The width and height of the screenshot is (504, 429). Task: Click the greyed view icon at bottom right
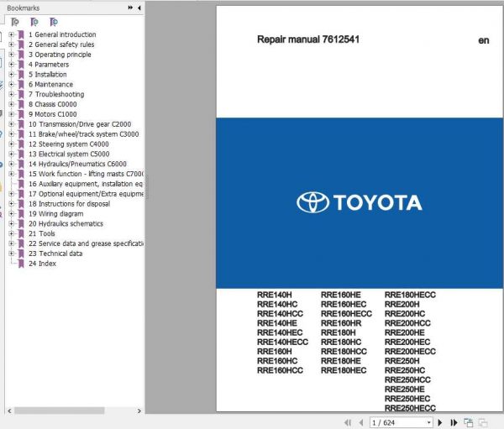click(483, 422)
